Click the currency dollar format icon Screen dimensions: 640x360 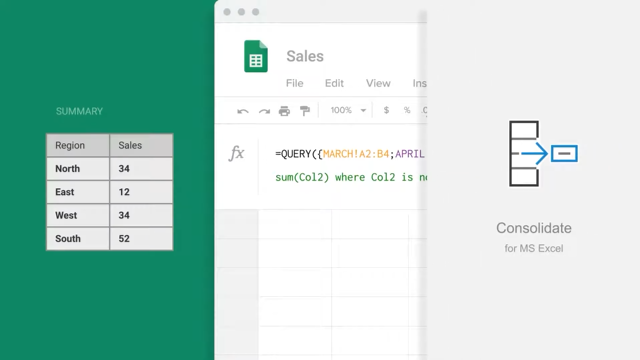pyautogui.click(x=386, y=110)
